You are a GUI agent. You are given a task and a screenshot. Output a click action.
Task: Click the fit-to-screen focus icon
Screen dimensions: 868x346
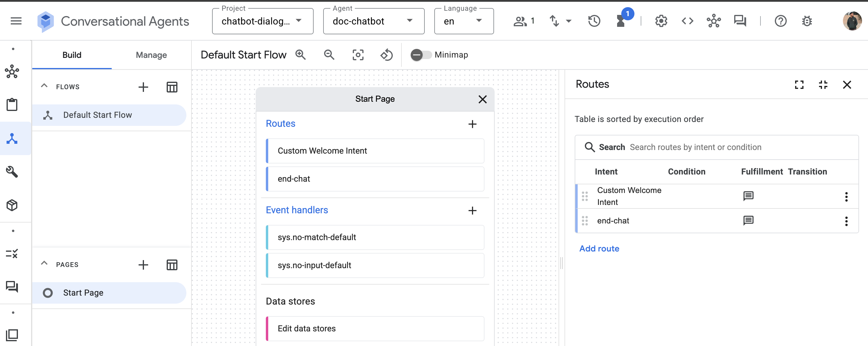click(x=358, y=55)
